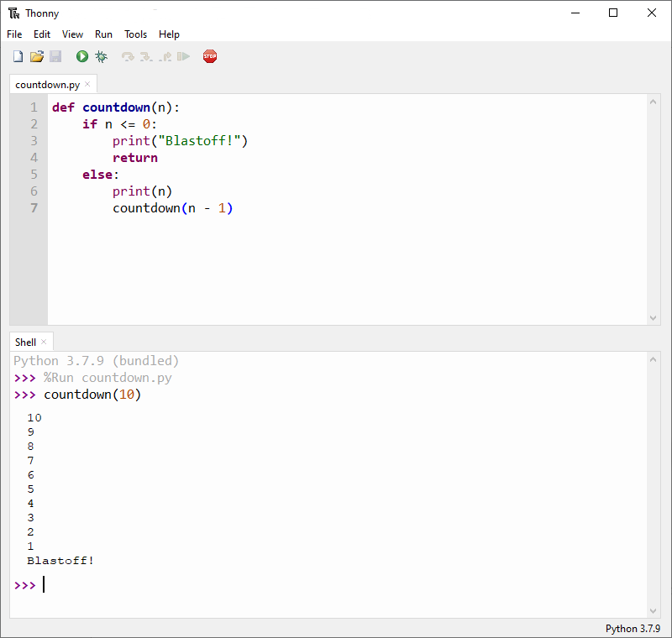
Task: Minimize the Thonny window
Action: 575,13
